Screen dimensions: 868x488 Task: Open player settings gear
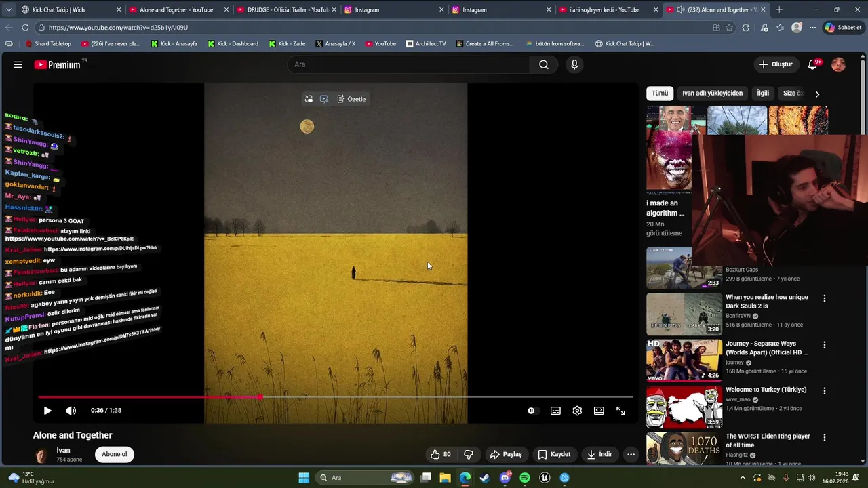577,411
